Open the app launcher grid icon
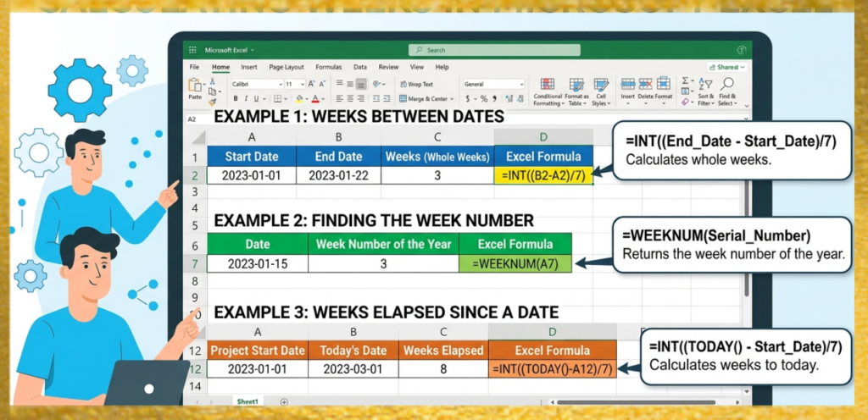The image size is (868, 420). click(192, 50)
